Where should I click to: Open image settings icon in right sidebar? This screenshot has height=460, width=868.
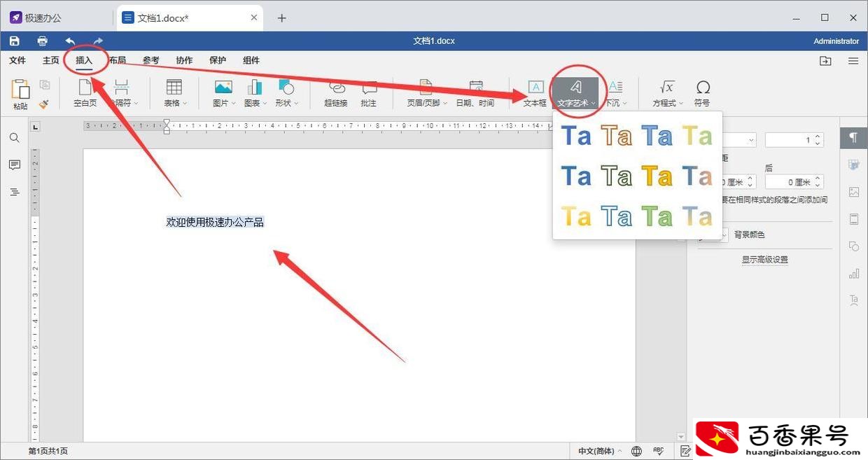point(853,192)
